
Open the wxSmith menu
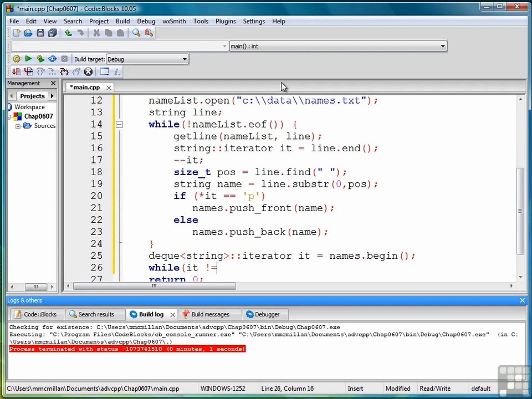point(174,21)
